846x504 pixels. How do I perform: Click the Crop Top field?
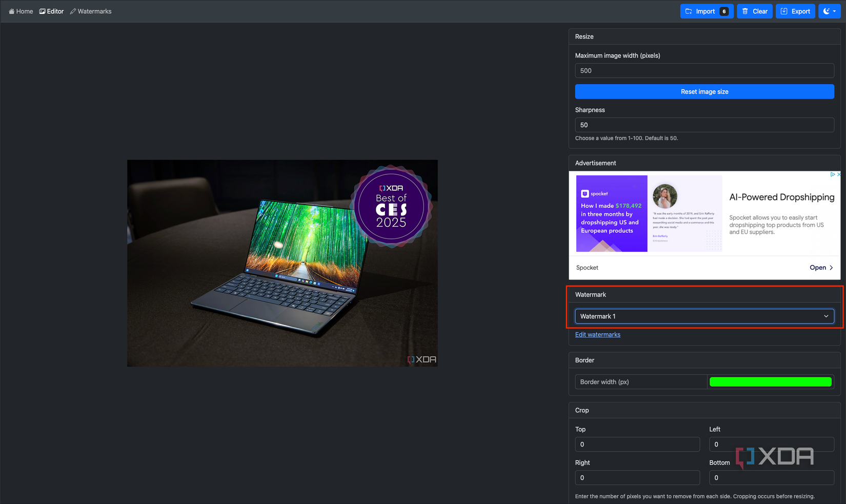point(637,445)
